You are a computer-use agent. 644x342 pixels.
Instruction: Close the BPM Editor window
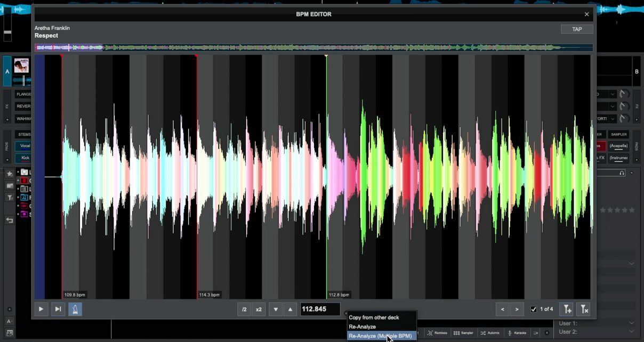coord(586,14)
